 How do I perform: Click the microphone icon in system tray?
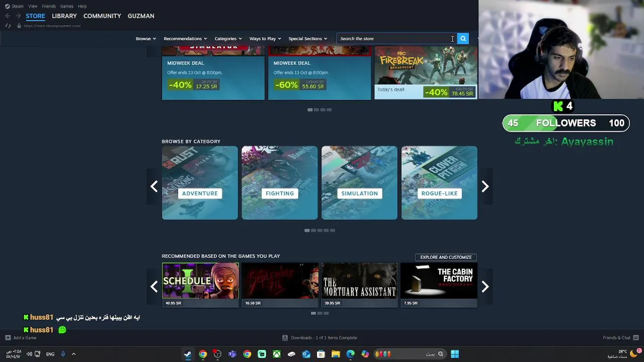[63, 354]
